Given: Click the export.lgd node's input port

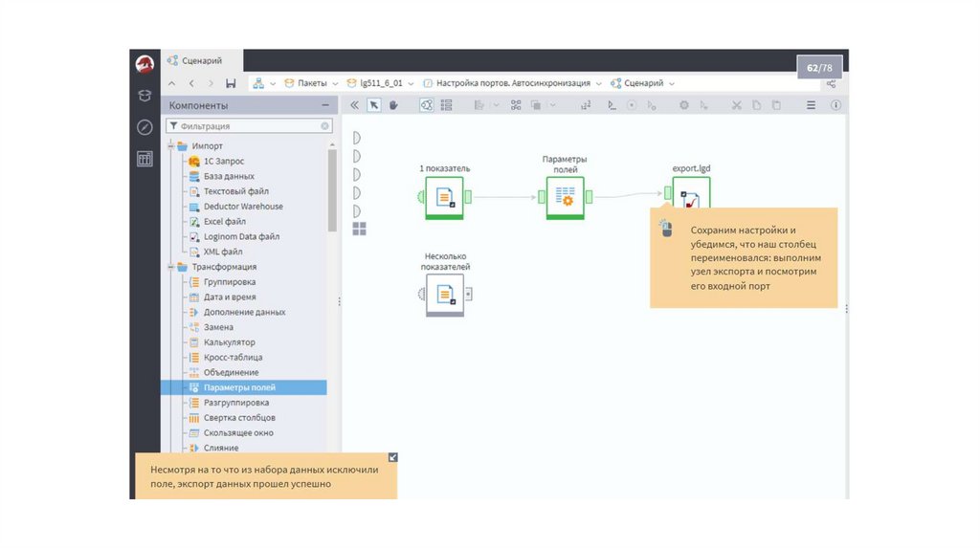Looking at the screenshot, I should (x=667, y=193).
